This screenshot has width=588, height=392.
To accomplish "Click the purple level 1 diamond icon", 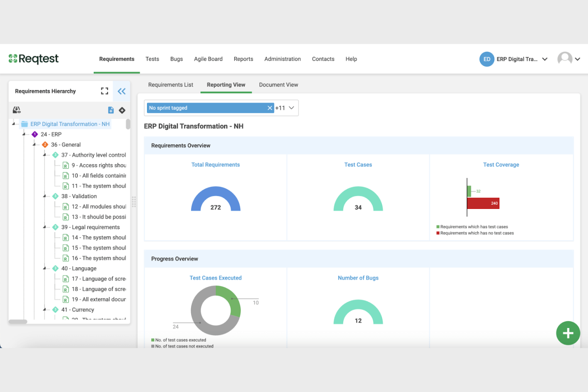I will point(35,134).
